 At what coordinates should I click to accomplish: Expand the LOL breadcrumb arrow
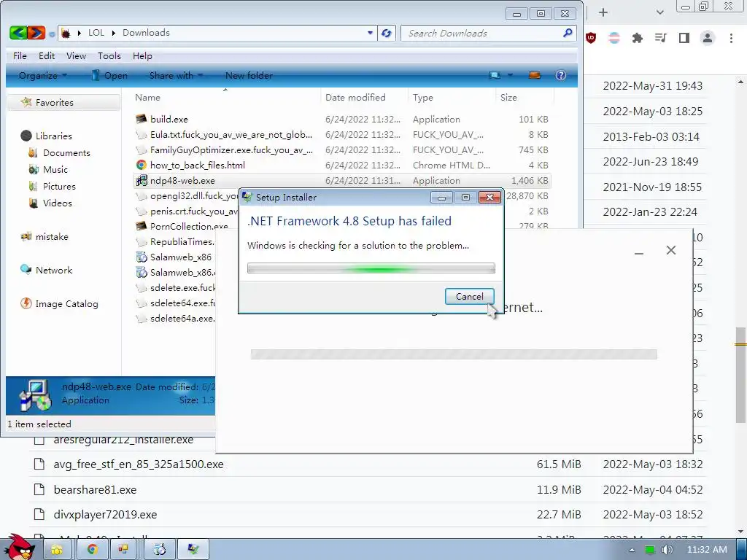pyautogui.click(x=114, y=33)
